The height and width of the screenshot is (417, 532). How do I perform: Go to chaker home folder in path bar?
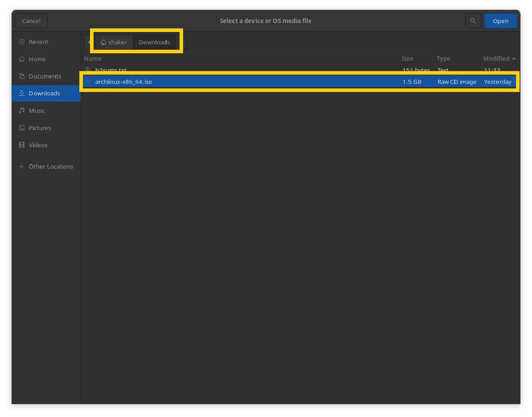point(114,42)
